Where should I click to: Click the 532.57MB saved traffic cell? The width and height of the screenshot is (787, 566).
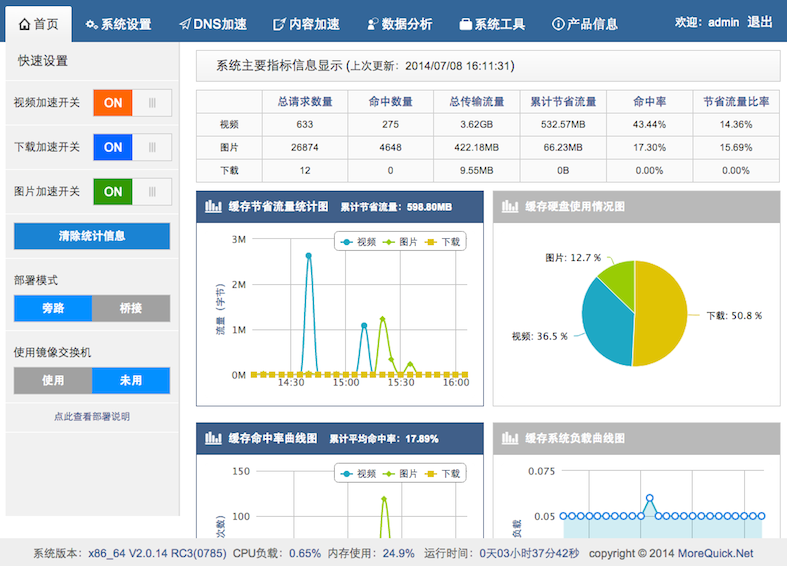(x=563, y=124)
